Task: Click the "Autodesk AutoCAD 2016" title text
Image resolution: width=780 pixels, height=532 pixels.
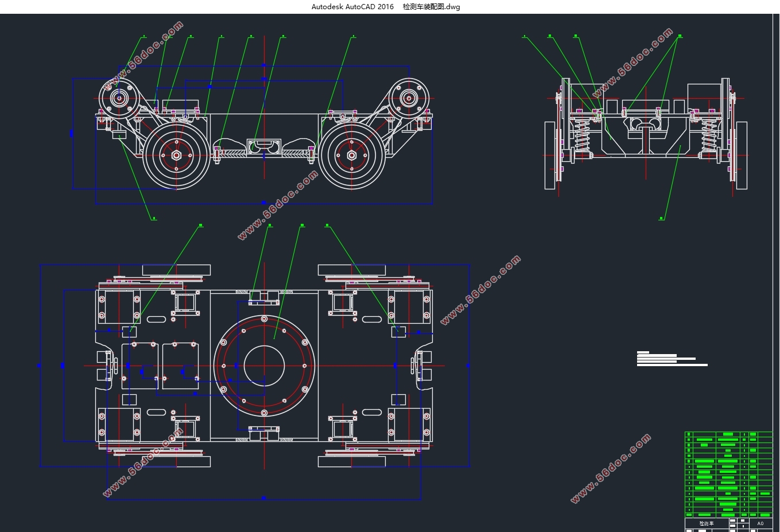Action: pyautogui.click(x=352, y=7)
